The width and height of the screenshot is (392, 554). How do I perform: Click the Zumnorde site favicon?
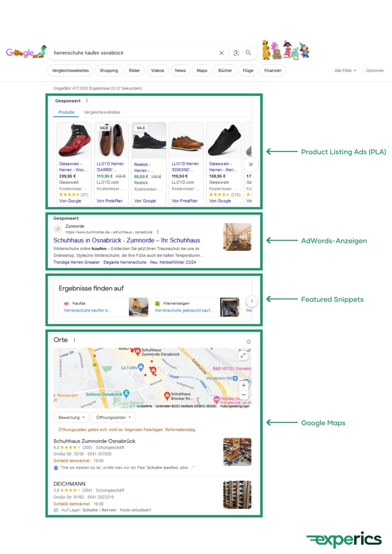[x=58, y=229]
